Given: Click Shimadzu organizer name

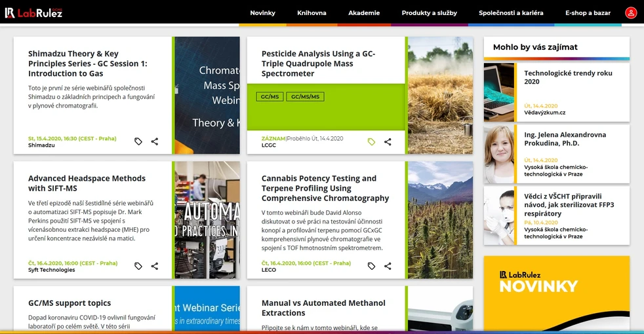Looking at the screenshot, I should (41, 145).
